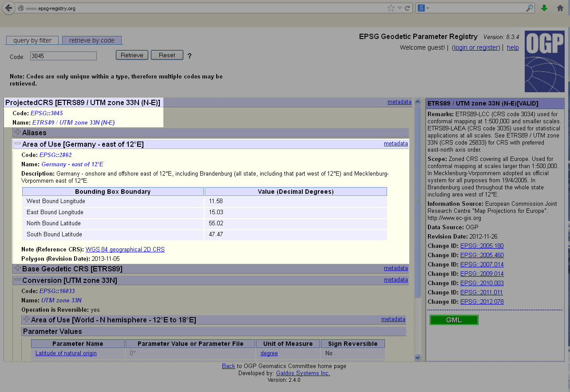Expand the Aliases section
The image size is (570, 392).
pyautogui.click(x=18, y=132)
